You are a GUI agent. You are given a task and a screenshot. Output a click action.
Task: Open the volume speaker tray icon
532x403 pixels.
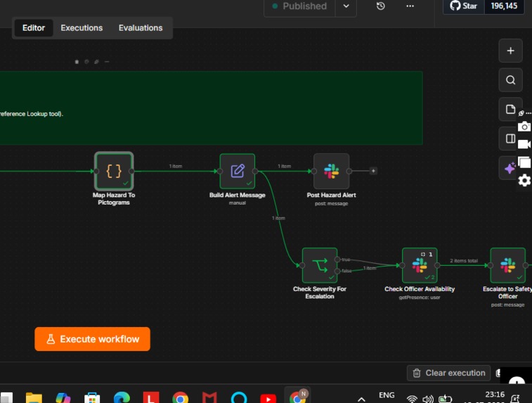427,399
